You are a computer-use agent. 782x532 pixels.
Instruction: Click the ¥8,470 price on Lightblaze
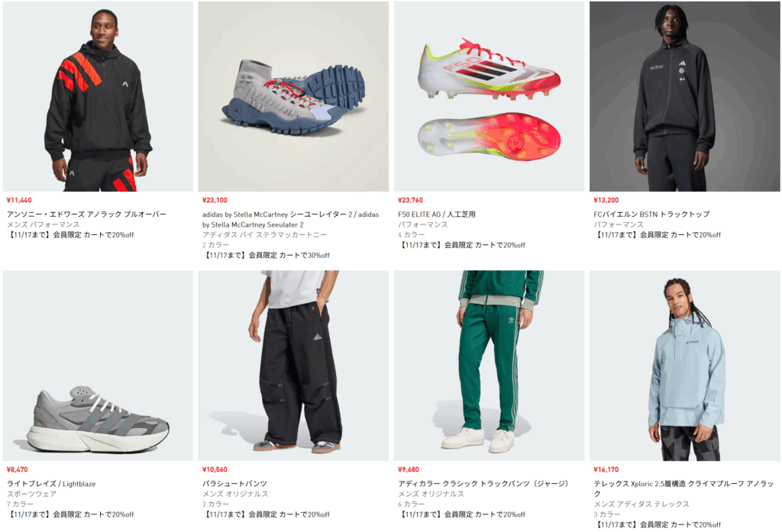click(18, 469)
